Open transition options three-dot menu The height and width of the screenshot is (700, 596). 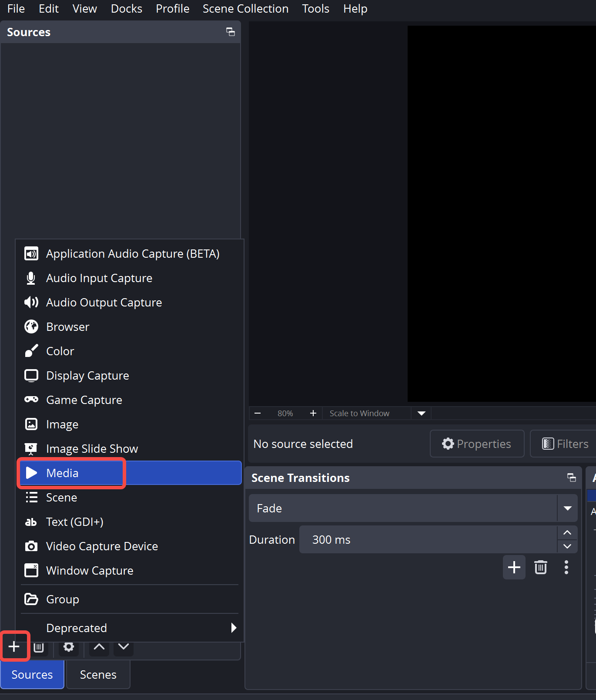(566, 567)
